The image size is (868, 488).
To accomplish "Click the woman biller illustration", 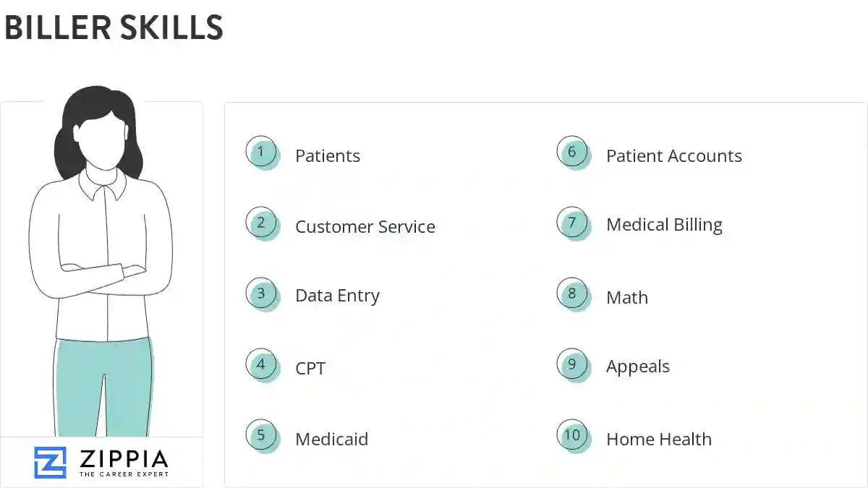I will click(101, 260).
